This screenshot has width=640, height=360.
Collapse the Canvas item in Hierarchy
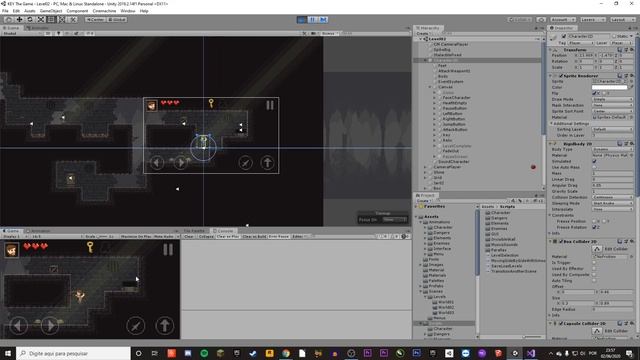(430, 87)
